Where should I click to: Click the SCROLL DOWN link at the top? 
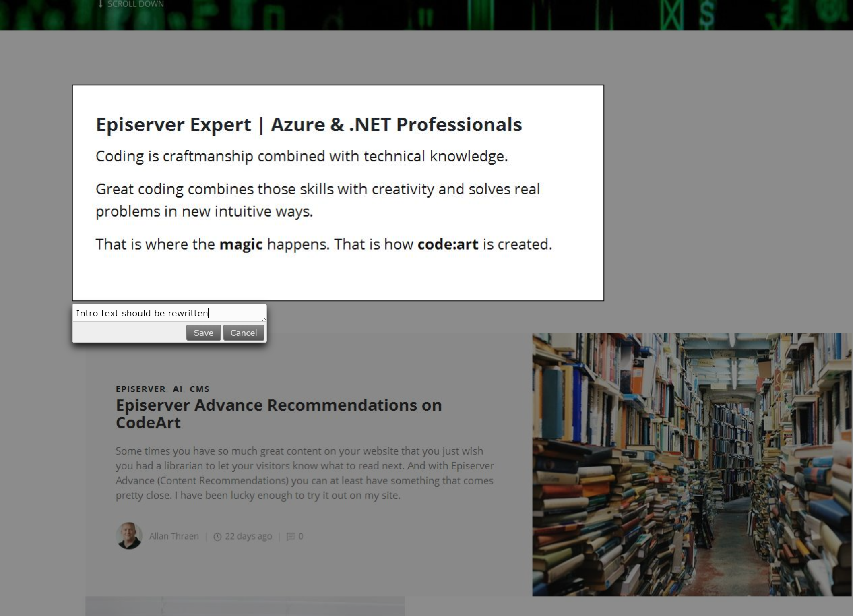point(131,4)
